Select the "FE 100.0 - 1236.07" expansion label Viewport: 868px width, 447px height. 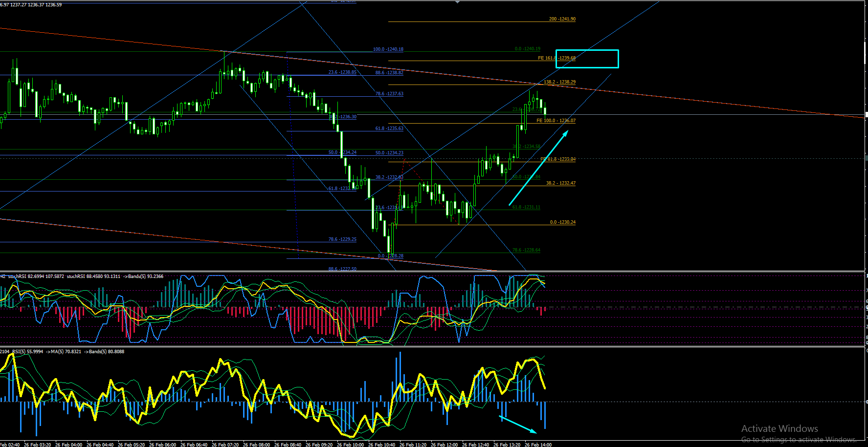[x=556, y=121]
